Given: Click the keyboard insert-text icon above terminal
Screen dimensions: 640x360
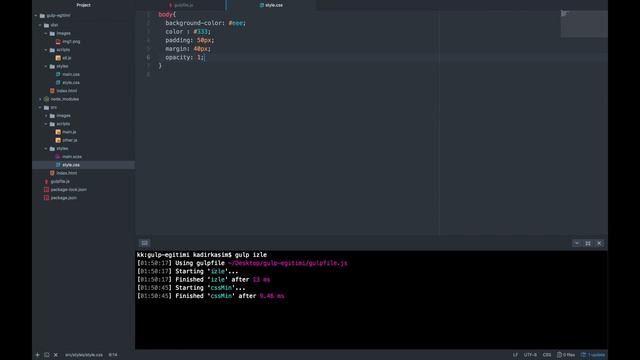Looking at the screenshot, I should click(144, 243).
